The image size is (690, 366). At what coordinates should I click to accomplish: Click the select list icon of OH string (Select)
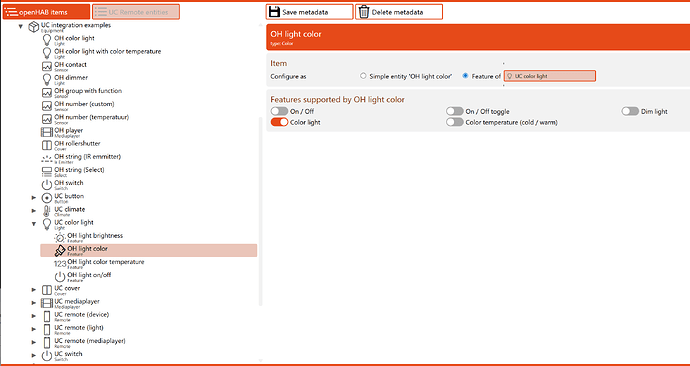(x=47, y=172)
